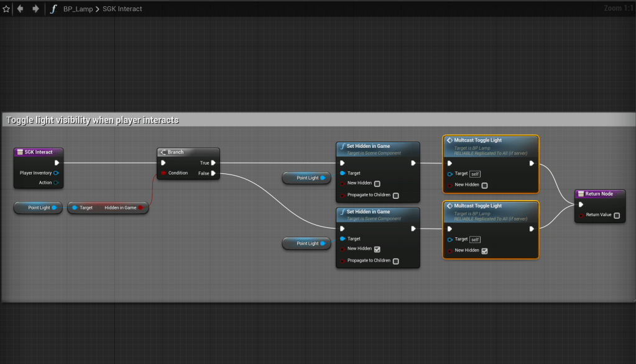This screenshot has width=636, height=364.
Task: Open BP_Lamp in the breadcrumb path
Action: (x=77, y=9)
